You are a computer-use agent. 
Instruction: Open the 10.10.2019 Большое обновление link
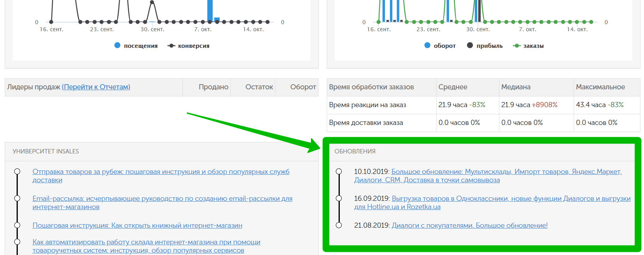(488, 176)
